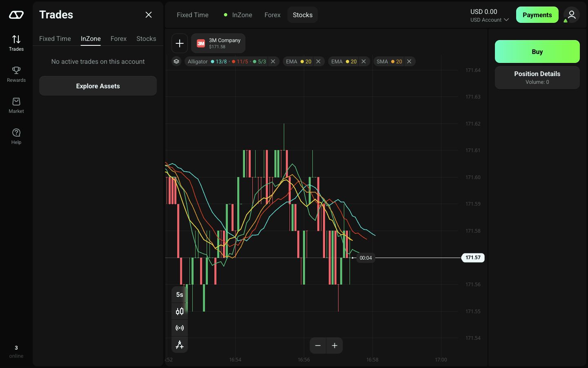Open the user profile avatar icon
The height and width of the screenshot is (368, 588).
(572, 15)
